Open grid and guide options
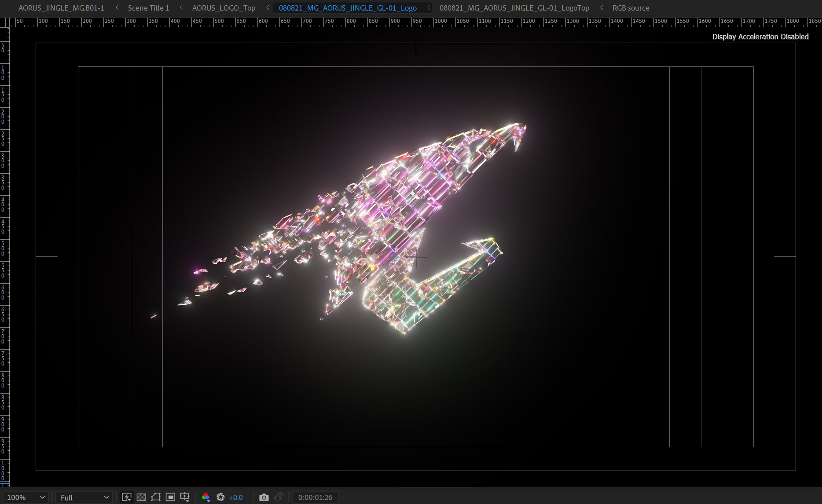The height and width of the screenshot is (504, 822). [x=185, y=497]
